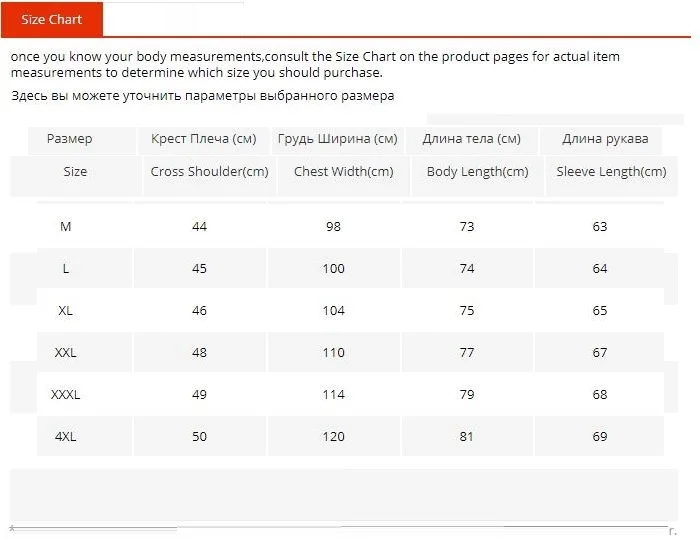The width and height of the screenshot is (700, 559).
Task: Click body length value 81
Action: pos(467,437)
